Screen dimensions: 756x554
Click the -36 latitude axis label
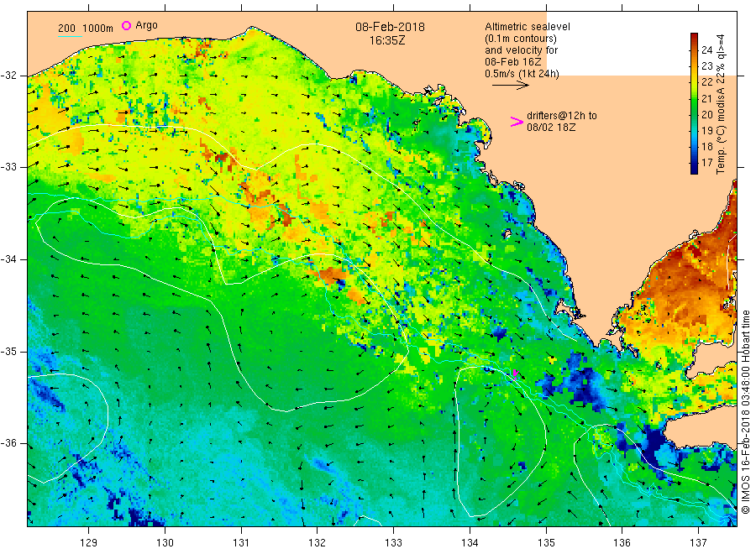tap(8, 443)
